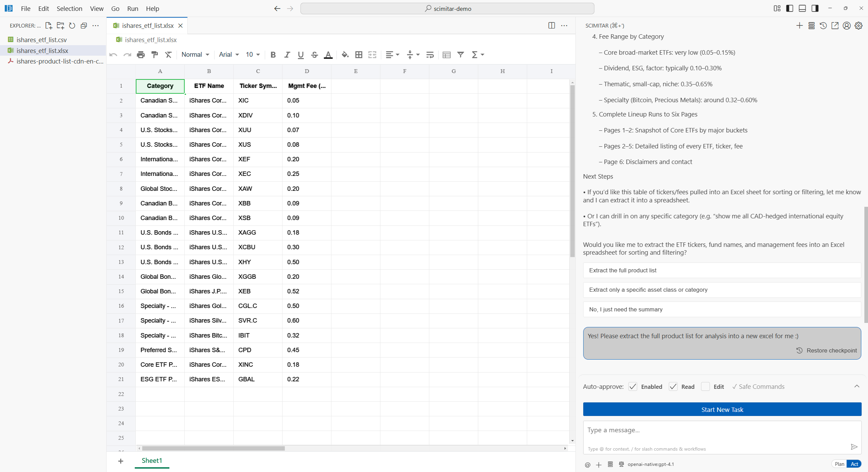The height and width of the screenshot is (472, 868).
Task: Collapse the auto-approve options chevron
Action: coord(856,386)
